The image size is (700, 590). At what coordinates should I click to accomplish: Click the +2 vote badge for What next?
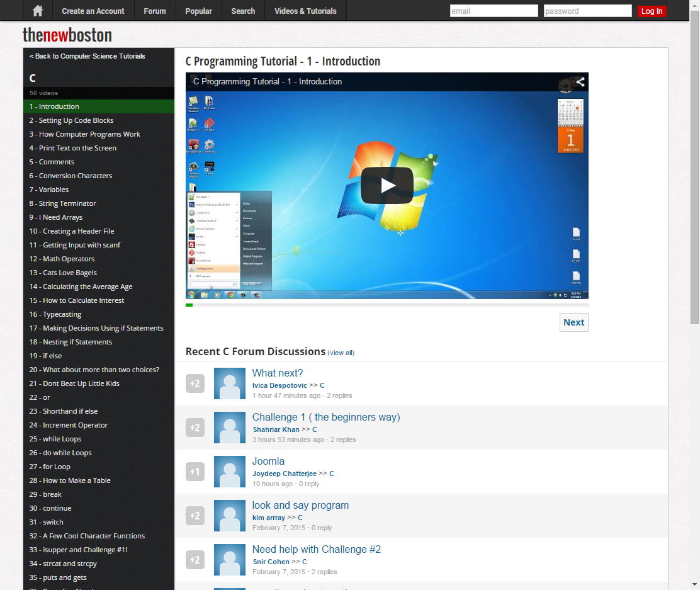point(195,383)
